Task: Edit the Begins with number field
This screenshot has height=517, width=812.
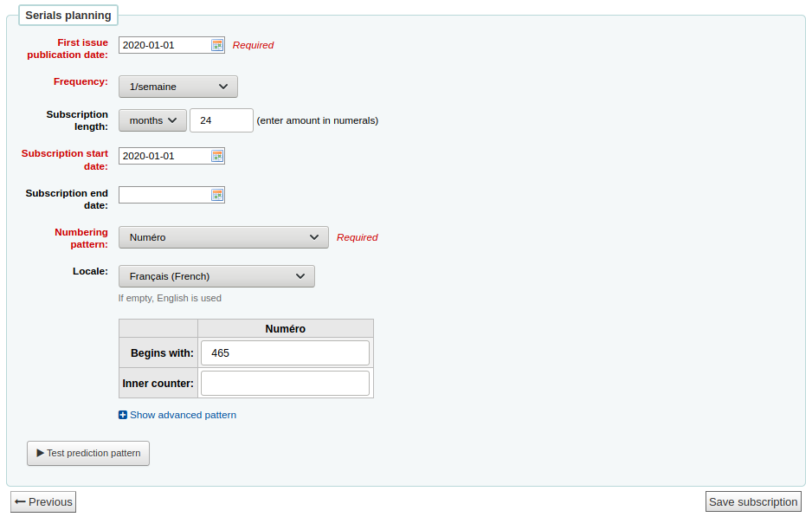Action: (285, 353)
